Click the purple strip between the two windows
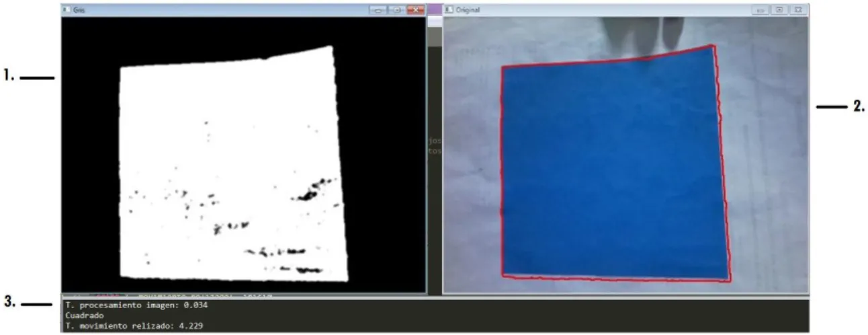 (x=435, y=10)
